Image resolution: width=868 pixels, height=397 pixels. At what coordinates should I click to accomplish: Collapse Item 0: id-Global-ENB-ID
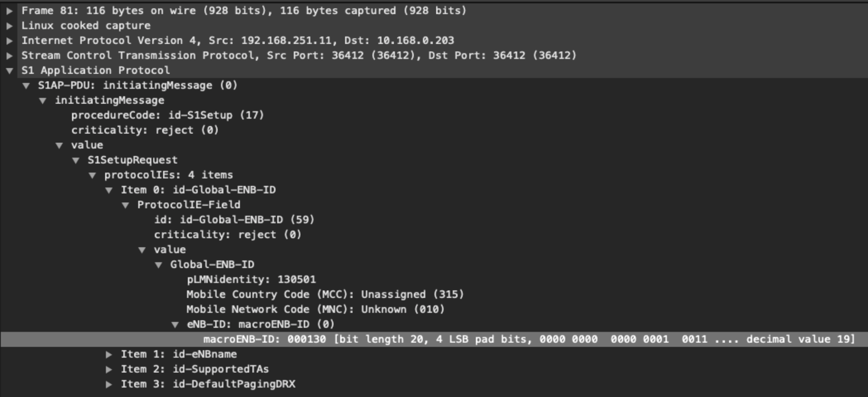109,190
